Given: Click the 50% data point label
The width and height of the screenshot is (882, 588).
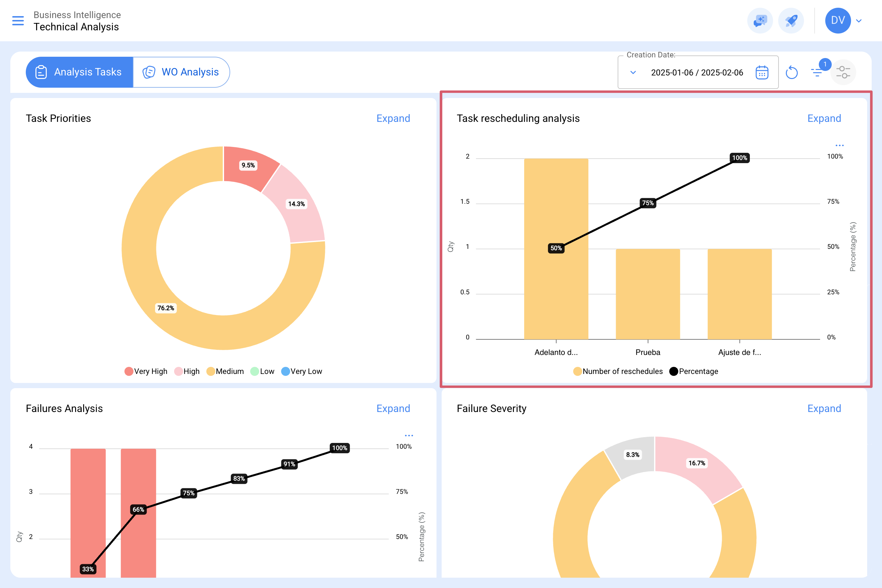Looking at the screenshot, I should pyautogui.click(x=556, y=248).
